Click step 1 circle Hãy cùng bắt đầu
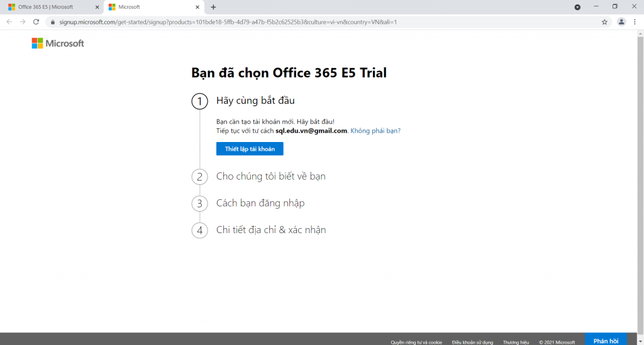This screenshot has width=644, height=345. point(199,101)
